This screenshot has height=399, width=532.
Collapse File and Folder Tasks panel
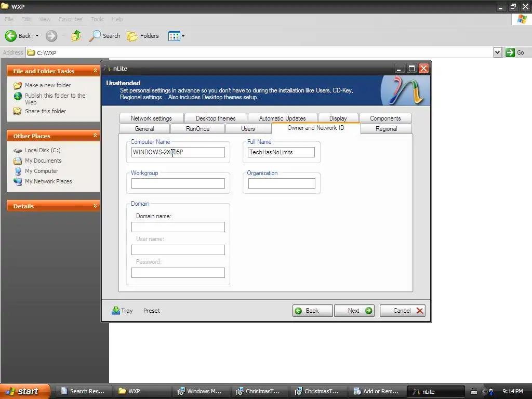tap(95, 71)
